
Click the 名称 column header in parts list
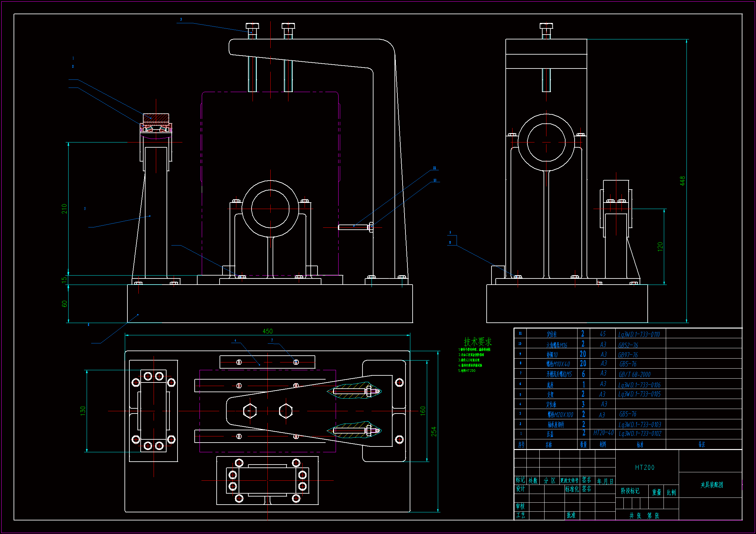[548, 445]
